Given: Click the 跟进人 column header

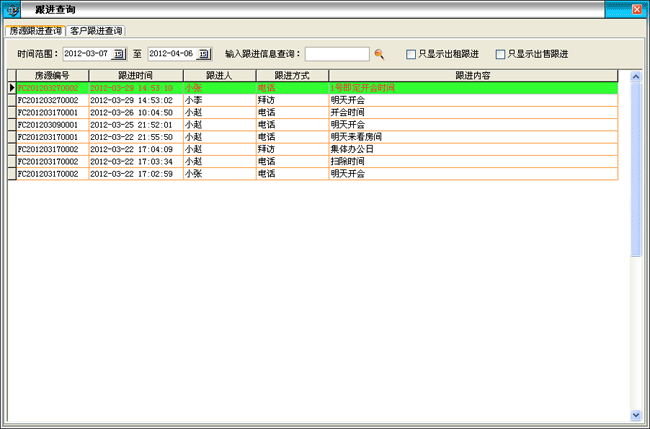Looking at the screenshot, I should tap(218, 75).
